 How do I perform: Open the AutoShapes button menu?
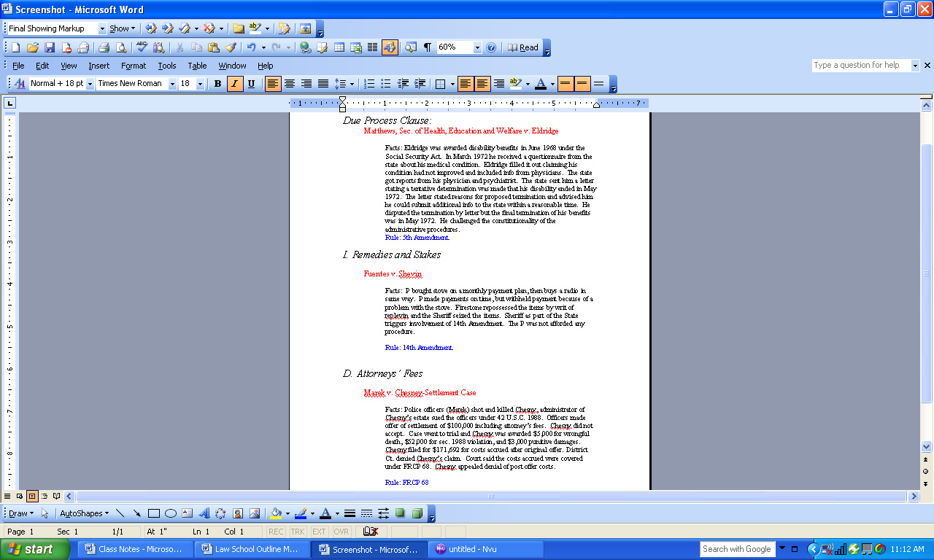[x=84, y=513]
